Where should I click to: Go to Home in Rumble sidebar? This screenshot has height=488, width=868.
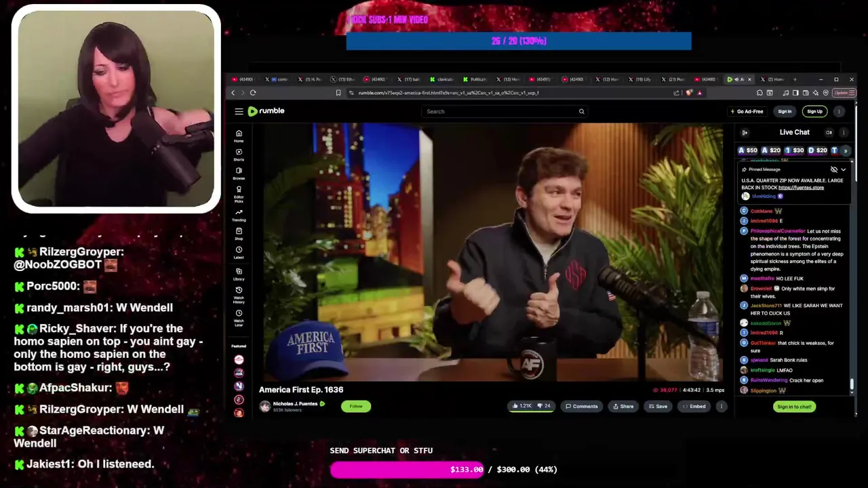pyautogui.click(x=239, y=136)
